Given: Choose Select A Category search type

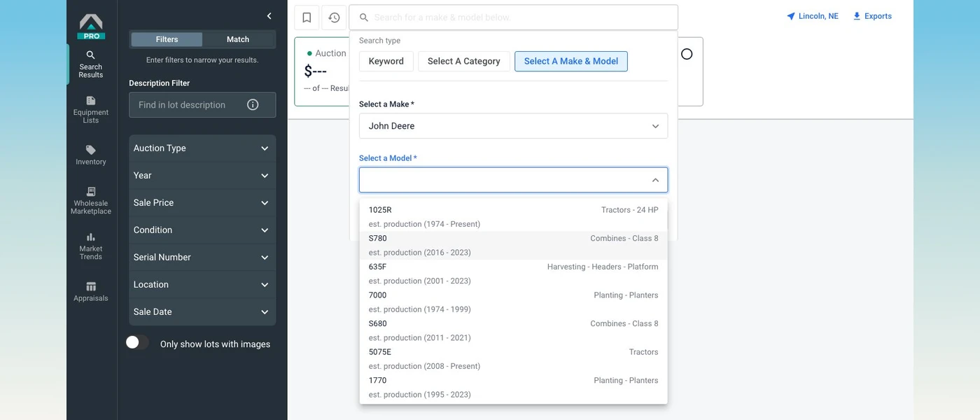Looking at the screenshot, I should (x=464, y=62).
